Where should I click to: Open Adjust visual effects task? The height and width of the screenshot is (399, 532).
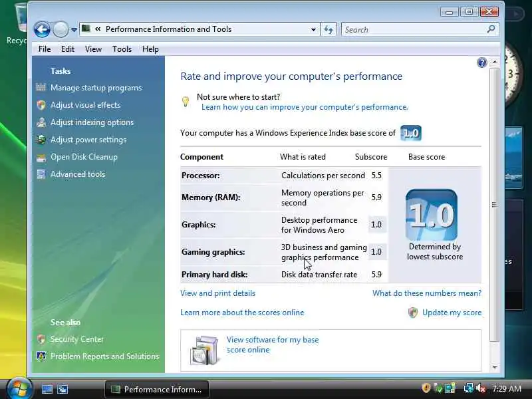[86, 105]
